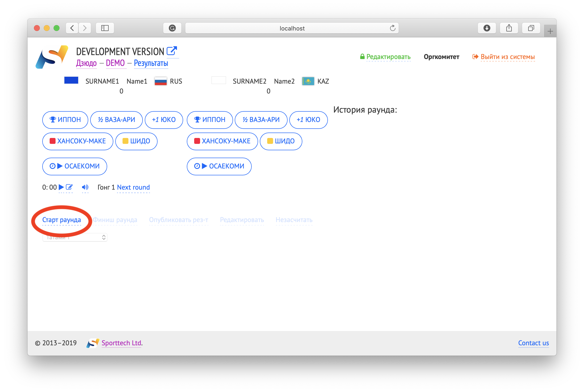Click the Safari show tabs icon
This screenshot has height=392, width=584.
coord(531,28)
